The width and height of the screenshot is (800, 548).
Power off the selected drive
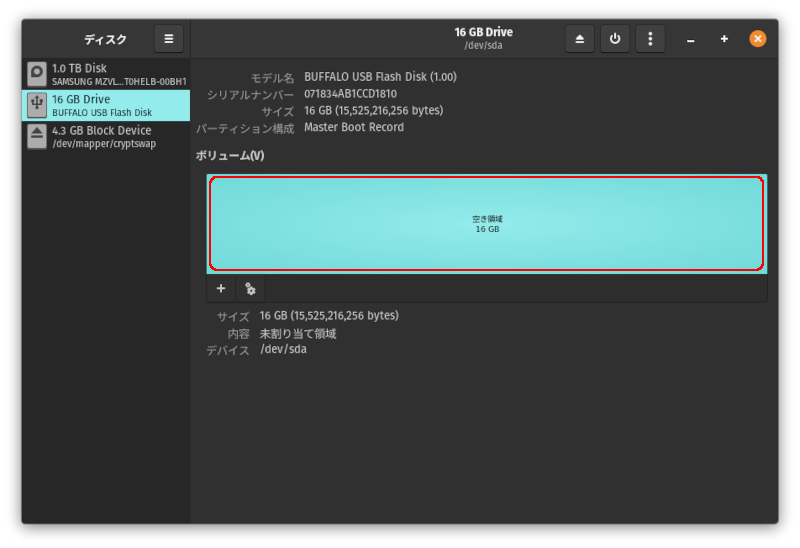pos(615,39)
